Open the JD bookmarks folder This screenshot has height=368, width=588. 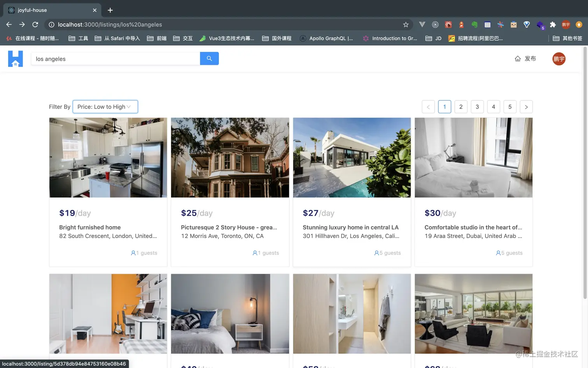point(434,38)
